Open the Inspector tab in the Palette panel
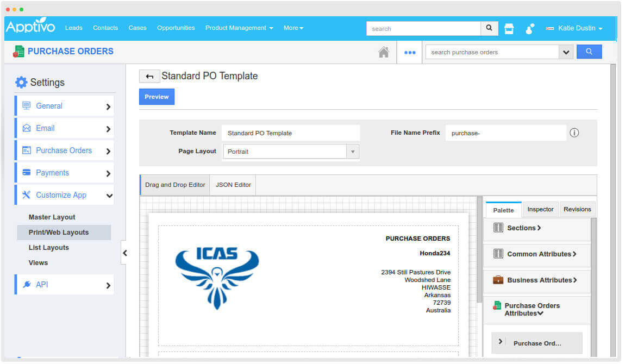This screenshot has height=364, width=625. coord(540,209)
